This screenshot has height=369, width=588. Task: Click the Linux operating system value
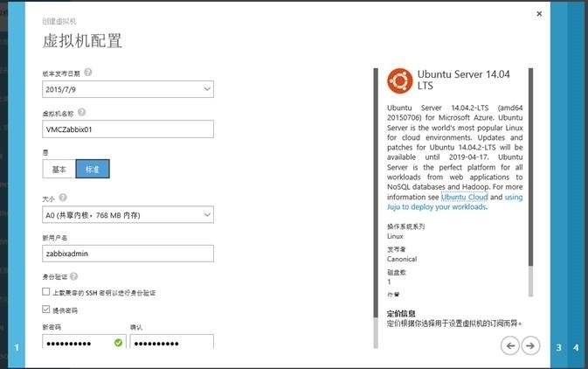coord(395,236)
